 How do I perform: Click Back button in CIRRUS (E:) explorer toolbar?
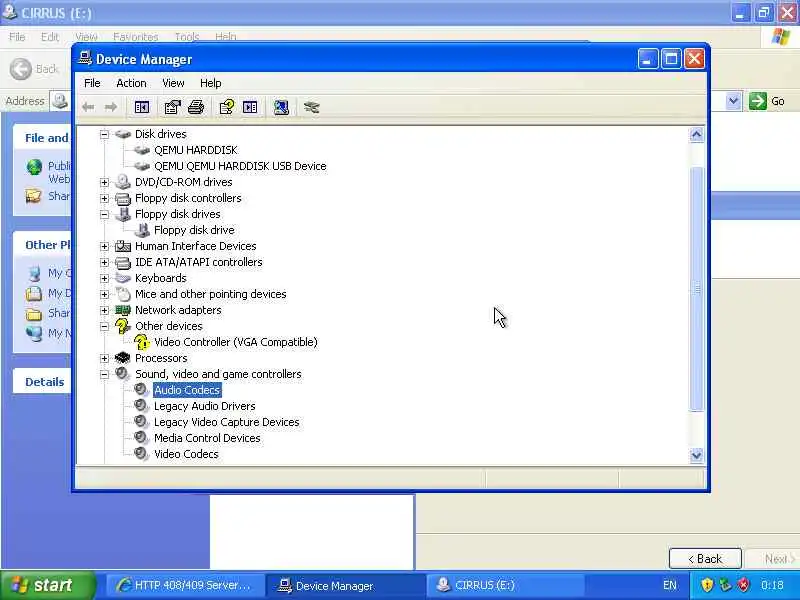click(34, 69)
